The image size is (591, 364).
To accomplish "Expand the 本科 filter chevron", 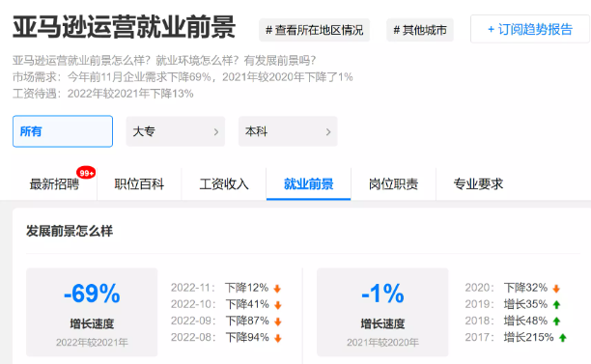I will [328, 132].
